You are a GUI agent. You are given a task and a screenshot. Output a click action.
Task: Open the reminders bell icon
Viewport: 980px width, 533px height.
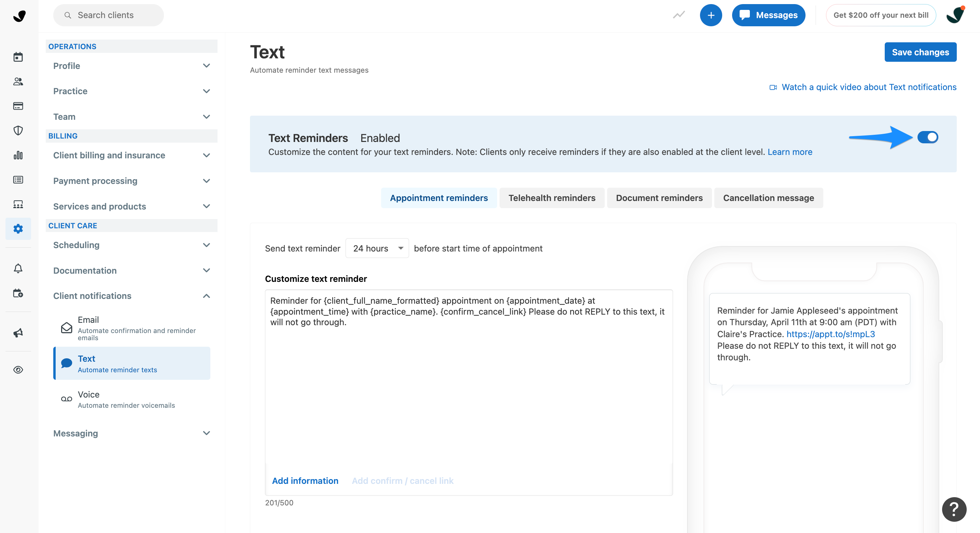point(18,269)
